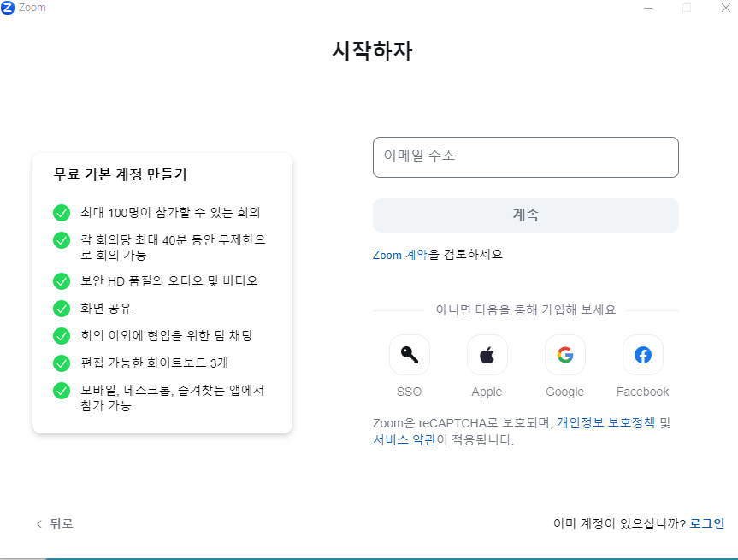
Task: Click the 이메일 주소 email input field
Action: coord(525,157)
